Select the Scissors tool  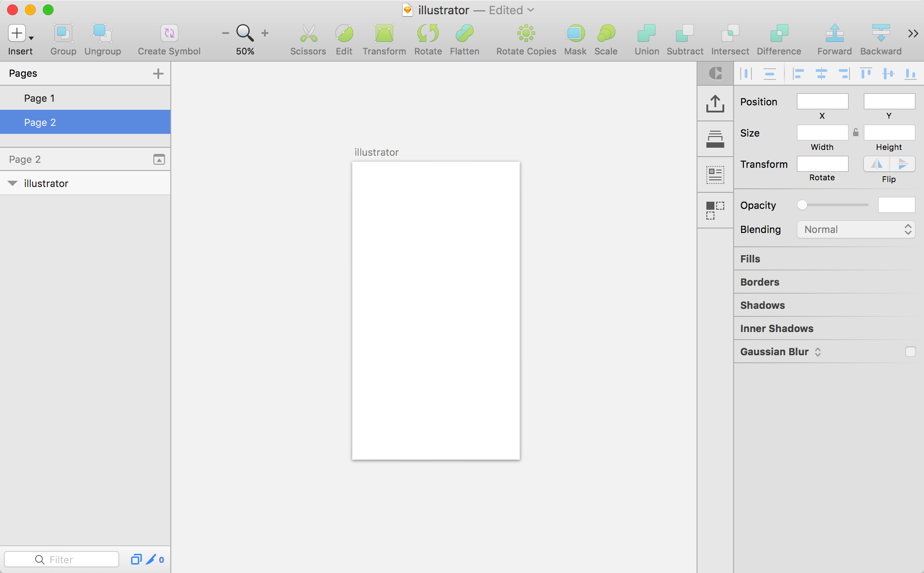coord(308,33)
